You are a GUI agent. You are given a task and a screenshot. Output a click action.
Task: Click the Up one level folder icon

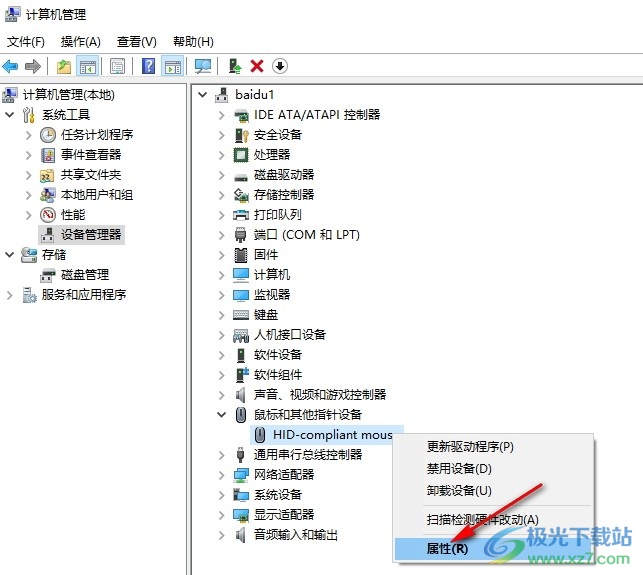click(64, 66)
